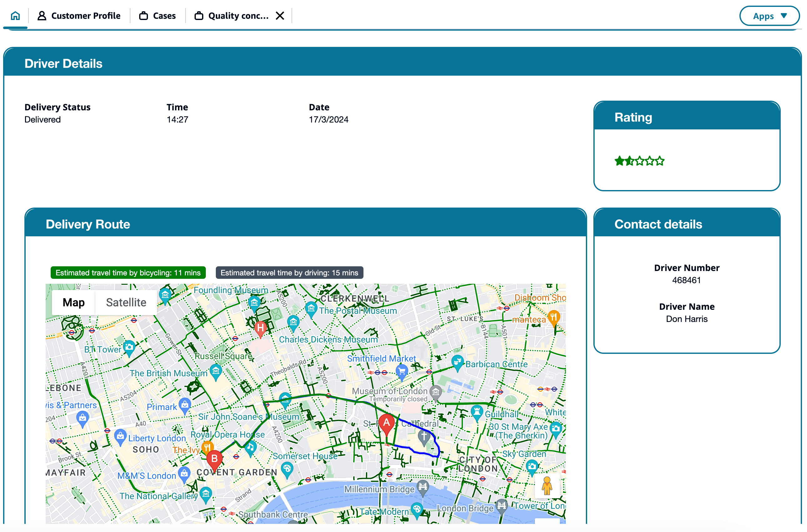Open the Cases tab

point(158,16)
